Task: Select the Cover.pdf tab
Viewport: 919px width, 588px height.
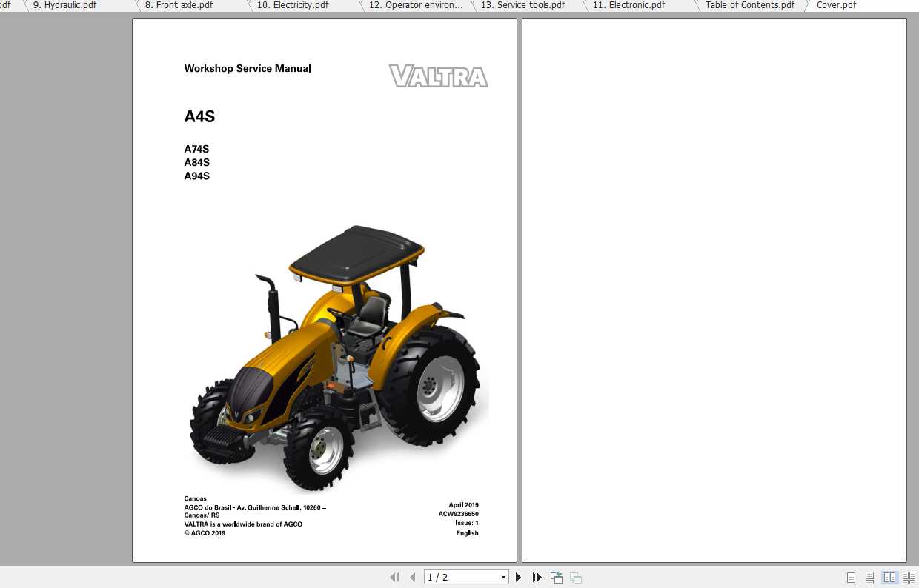Action: tap(836, 5)
